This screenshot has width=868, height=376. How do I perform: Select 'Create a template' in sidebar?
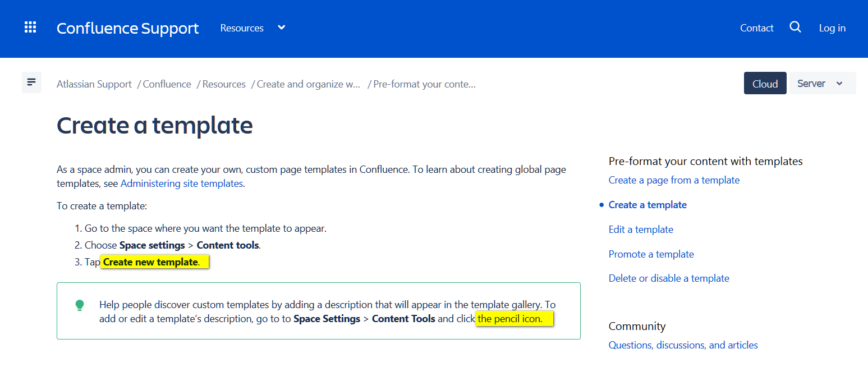(x=647, y=205)
